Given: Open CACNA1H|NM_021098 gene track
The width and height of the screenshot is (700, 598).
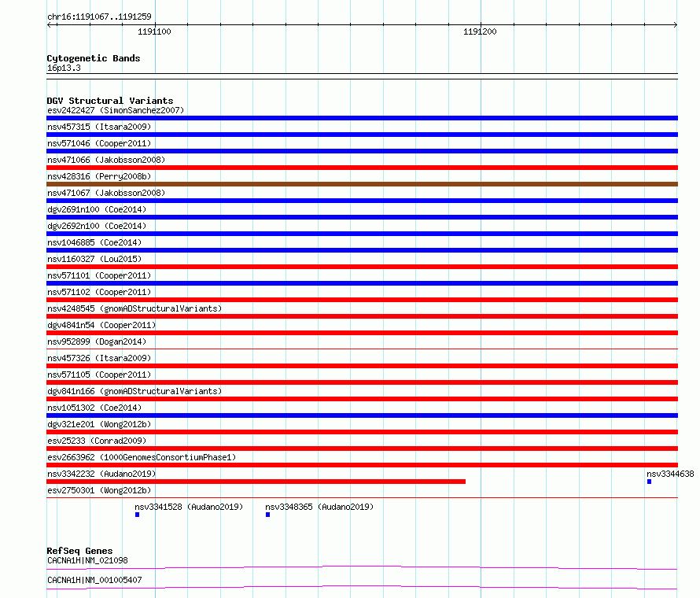Looking at the screenshot, I should [x=87, y=560].
